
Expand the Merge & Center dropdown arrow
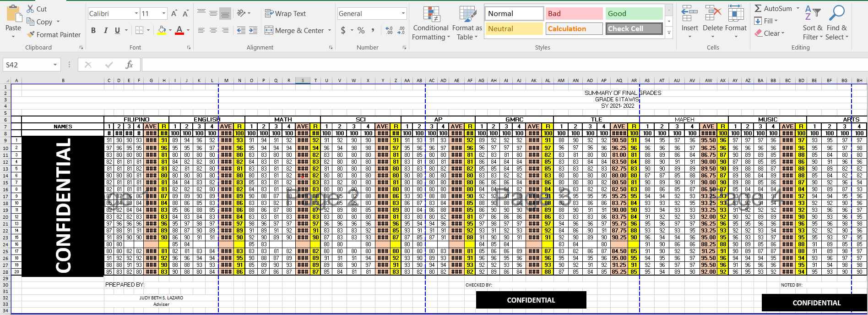330,30
